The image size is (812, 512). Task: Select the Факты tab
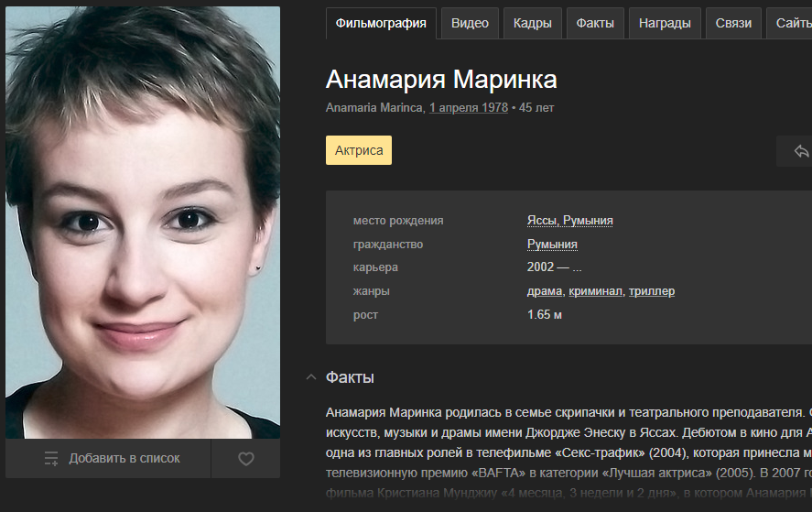pos(595,23)
